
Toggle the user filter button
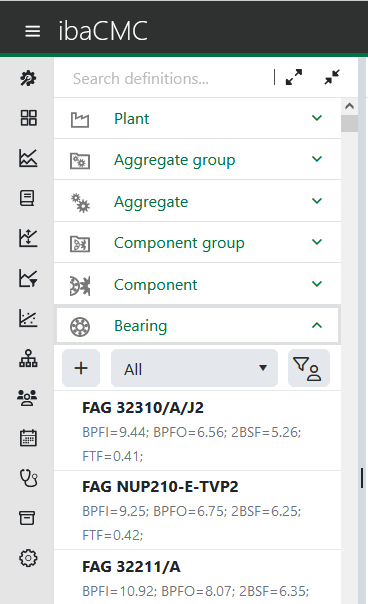point(309,368)
